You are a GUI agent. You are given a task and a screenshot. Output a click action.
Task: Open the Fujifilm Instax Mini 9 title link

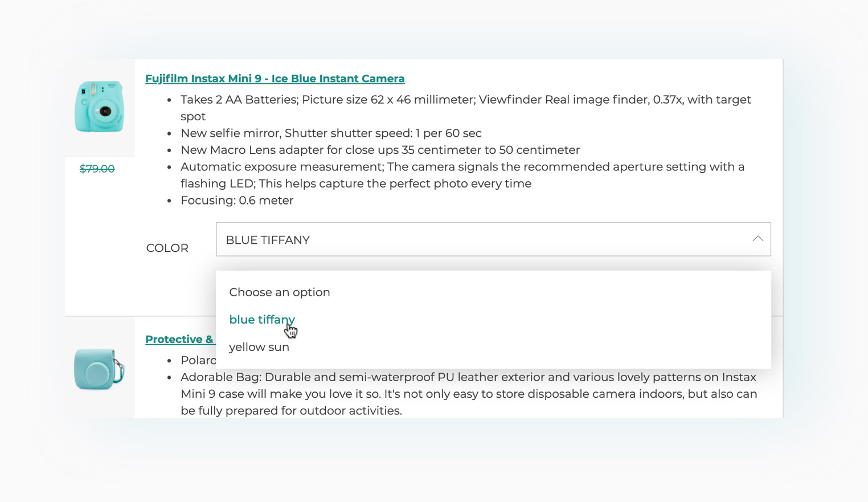[x=275, y=79]
